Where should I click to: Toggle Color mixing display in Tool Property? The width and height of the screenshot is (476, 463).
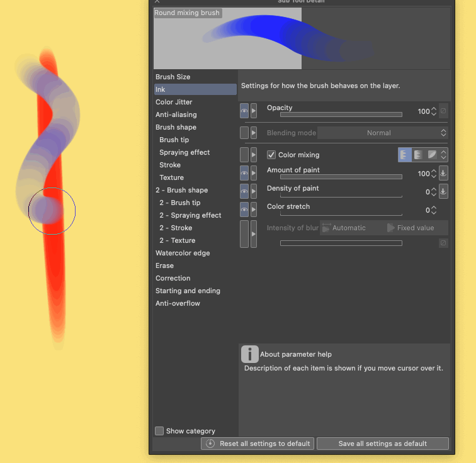click(x=244, y=155)
